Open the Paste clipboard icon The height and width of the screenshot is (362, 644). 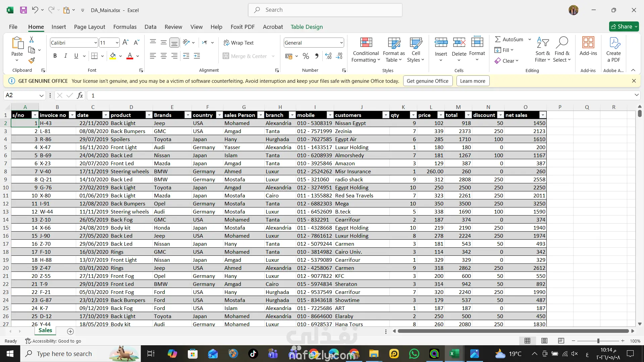[17, 43]
